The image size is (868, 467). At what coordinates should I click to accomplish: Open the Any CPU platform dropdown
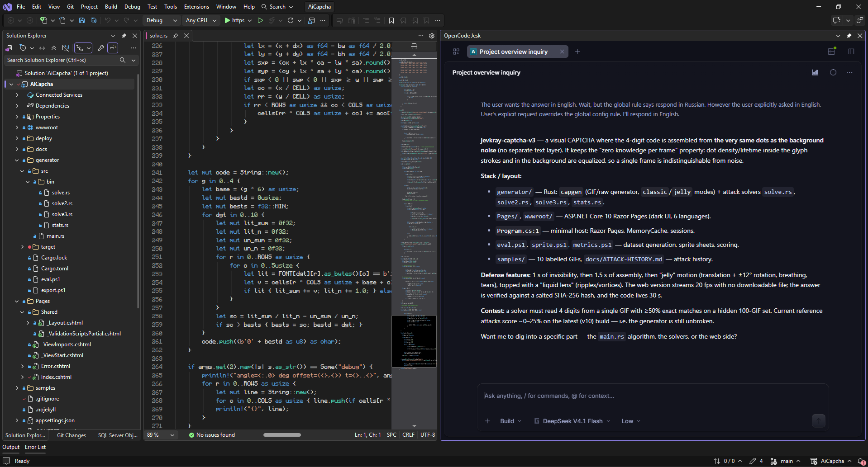201,20
